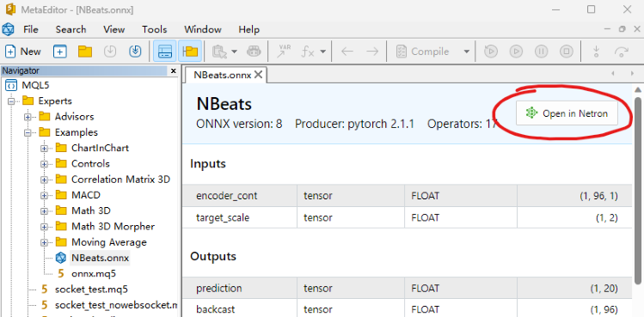Click the Open in Netron button
644x317 pixels.
pos(567,113)
